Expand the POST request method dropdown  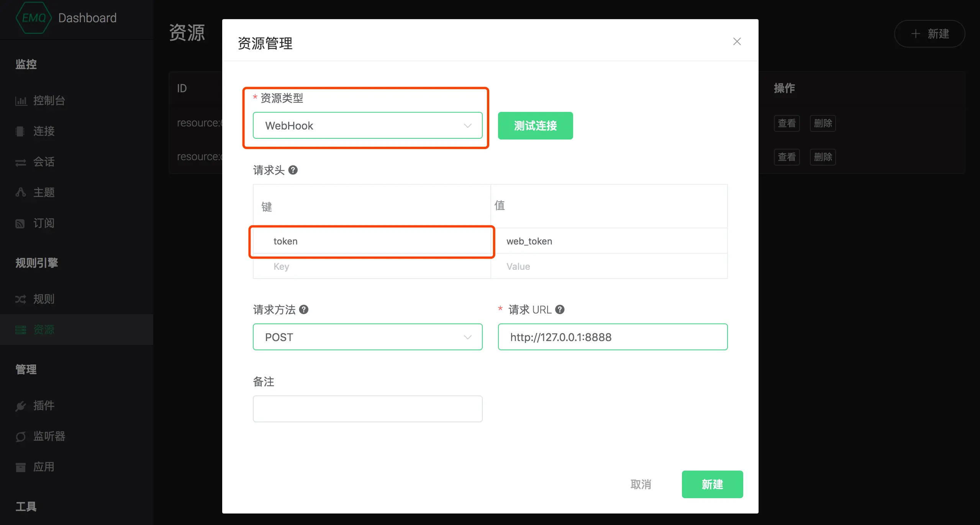click(x=367, y=337)
